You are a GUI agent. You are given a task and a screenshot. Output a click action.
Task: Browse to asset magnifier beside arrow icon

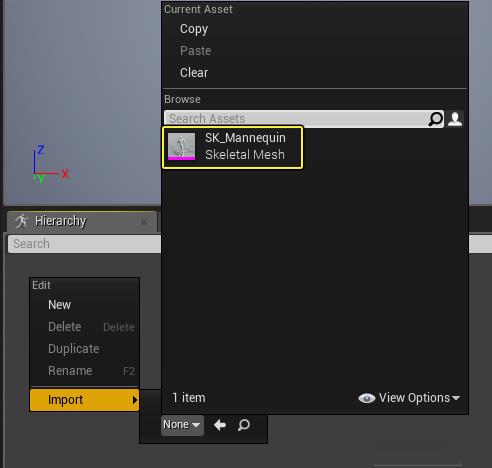click(x=244, y=425)
